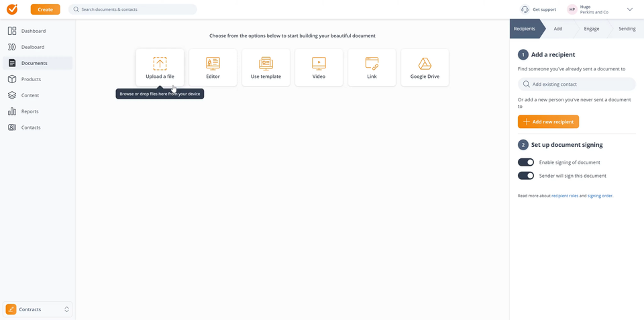Toggle Sender will sign this document

[526, 176]
